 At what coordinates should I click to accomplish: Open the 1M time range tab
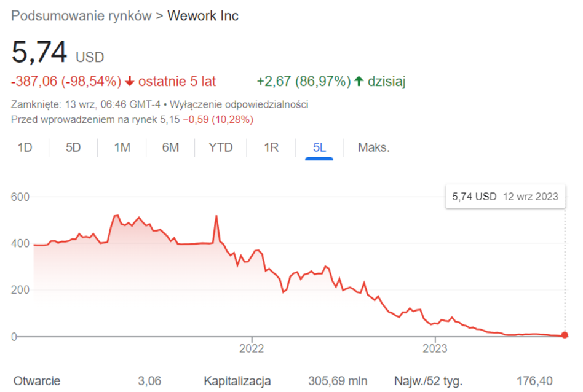coord(122,147)
